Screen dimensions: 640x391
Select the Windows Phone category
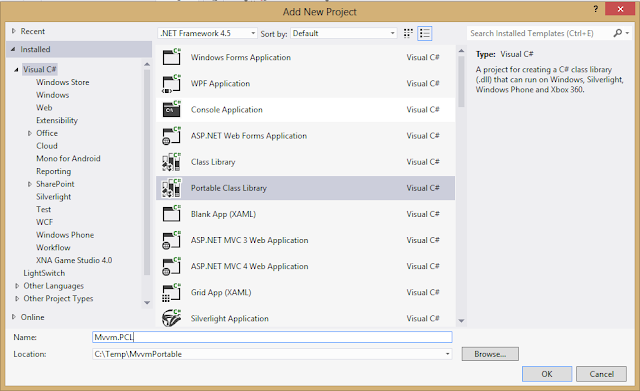tap(65, 235)
